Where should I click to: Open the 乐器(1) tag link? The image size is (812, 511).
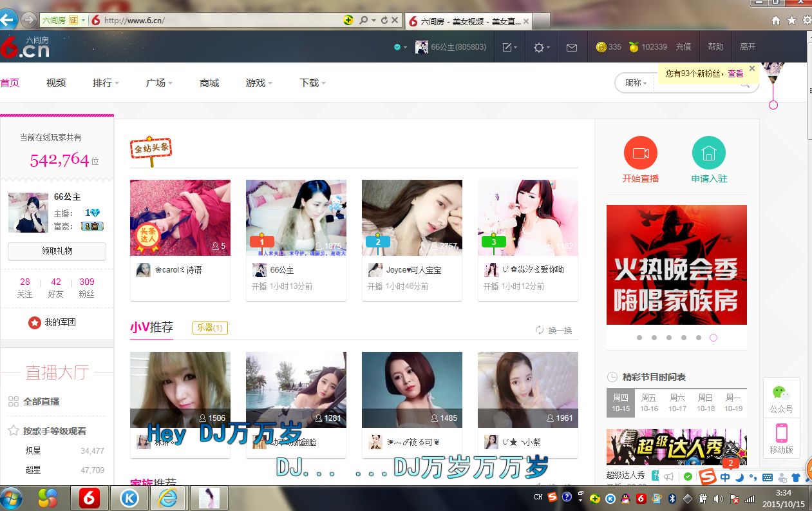pos(210,328)
